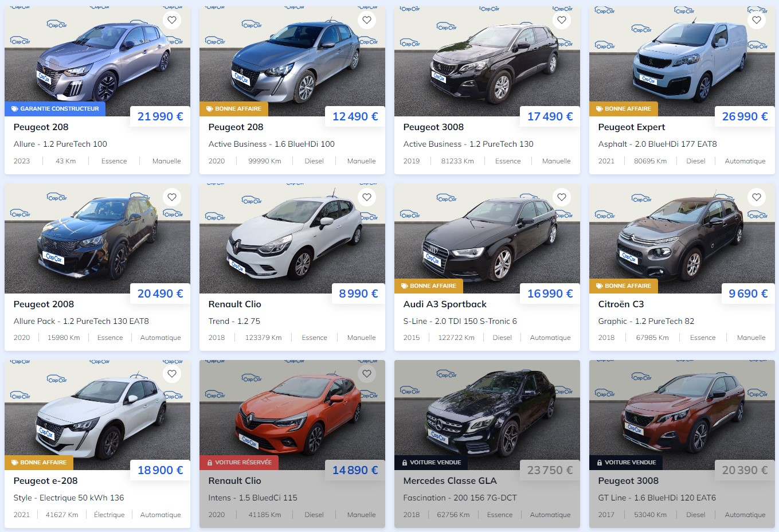Click the 8 990 € price tag

click(x=358, y=294)
